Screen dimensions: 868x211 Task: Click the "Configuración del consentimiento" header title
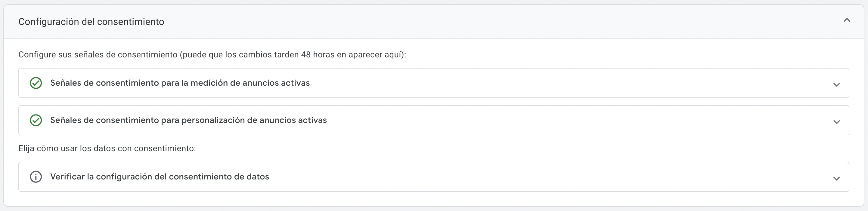[x=91, y=22]
